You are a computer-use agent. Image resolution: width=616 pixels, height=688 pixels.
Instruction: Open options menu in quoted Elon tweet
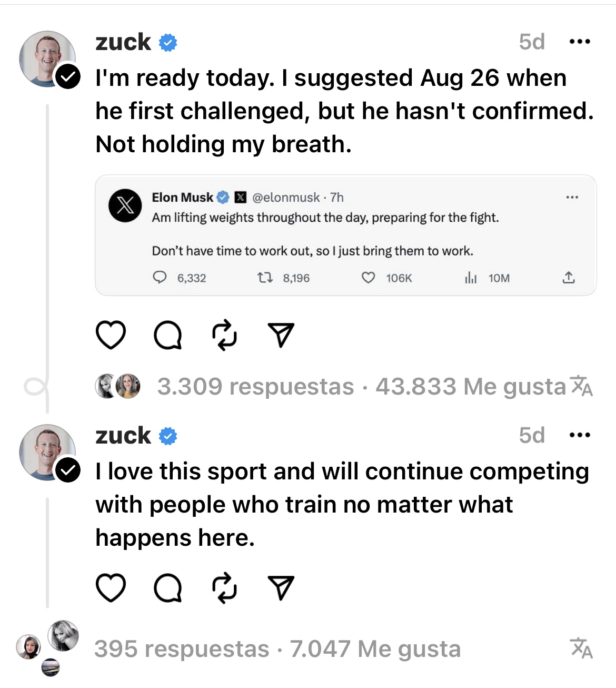(572, 198)
